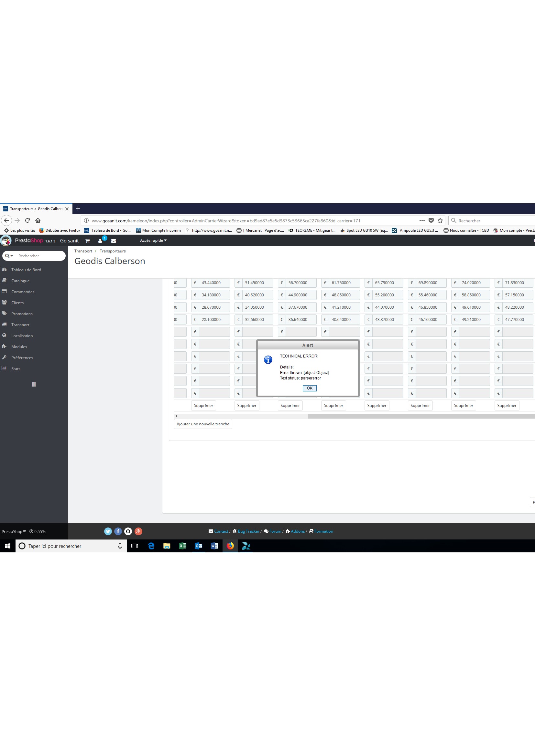Open the Transport menu in the sidebar

(20, 325)
